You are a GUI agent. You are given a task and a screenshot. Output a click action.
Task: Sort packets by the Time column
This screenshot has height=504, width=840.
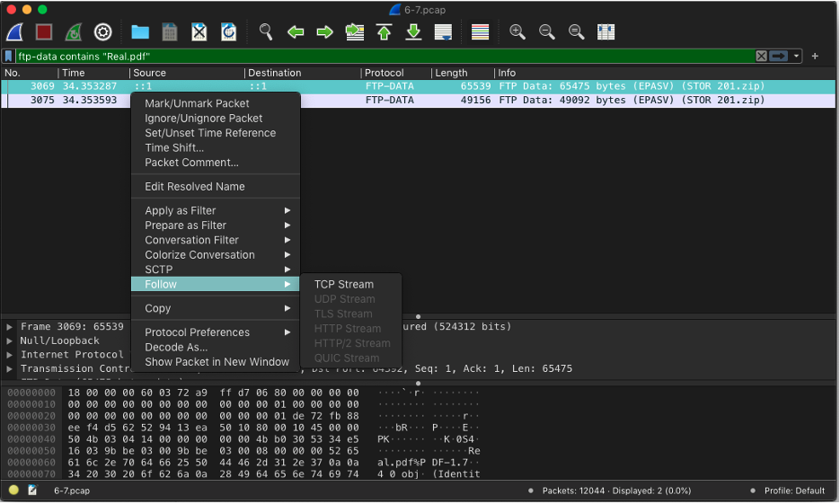pyautogui.click(x=93, y=73)
